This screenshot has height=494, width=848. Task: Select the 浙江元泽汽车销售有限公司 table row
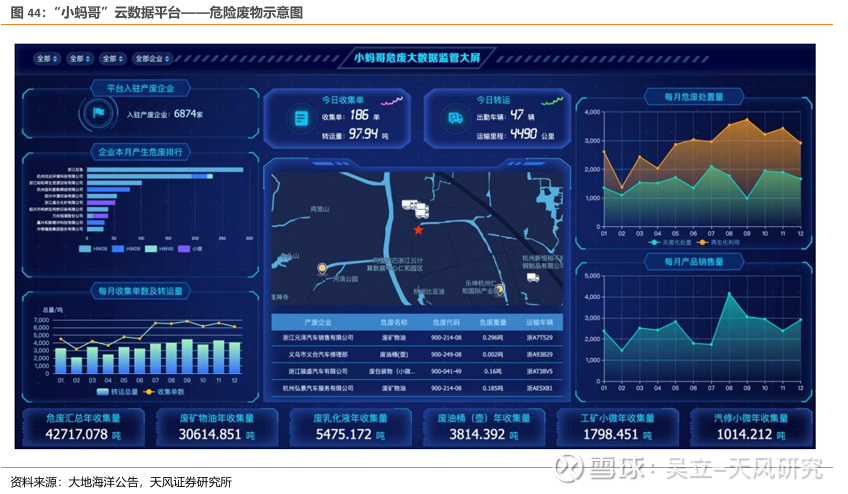pos(417,338)
